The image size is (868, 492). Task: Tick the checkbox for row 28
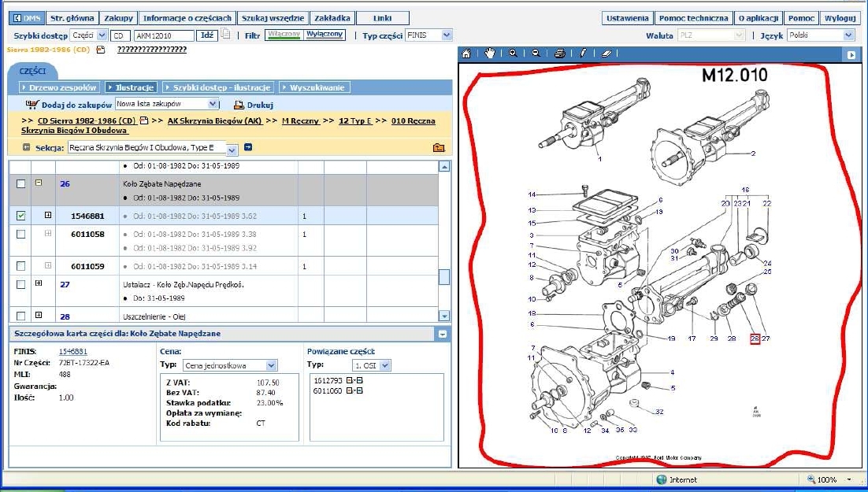click(21, 316)
